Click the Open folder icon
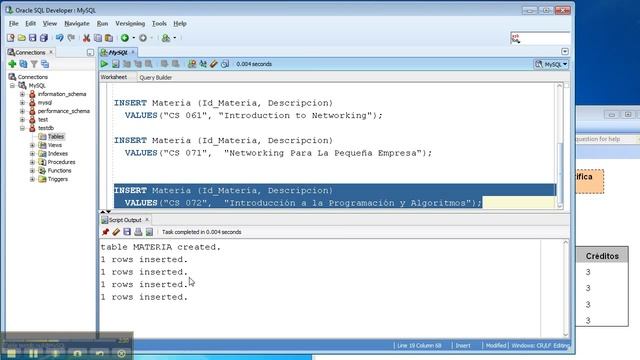640x360 pixels. tap(22, 38)
